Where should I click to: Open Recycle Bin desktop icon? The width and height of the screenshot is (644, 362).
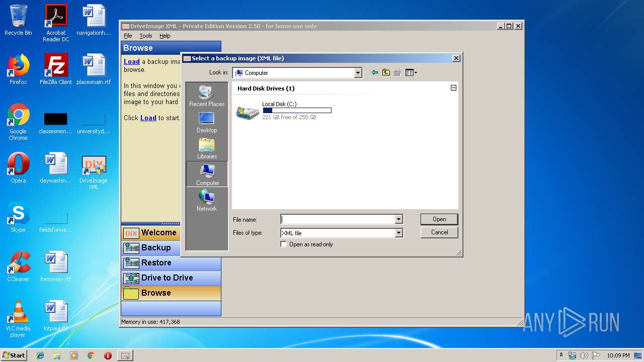[x=18, y=20]
